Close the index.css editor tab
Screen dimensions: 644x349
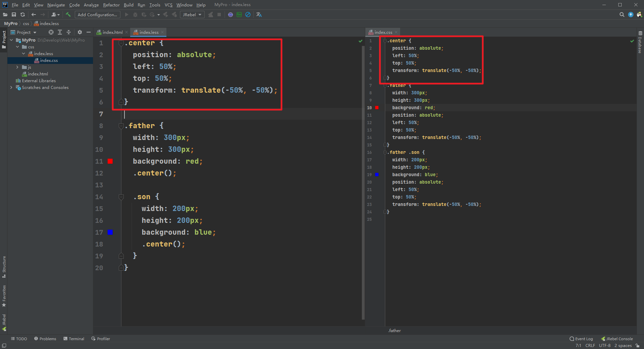pos(396,32)
